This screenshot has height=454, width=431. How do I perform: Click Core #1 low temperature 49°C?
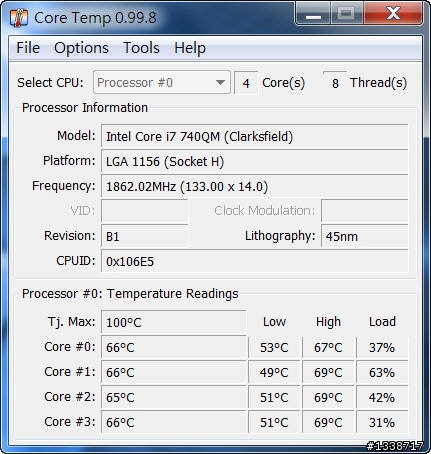[274, 372]
